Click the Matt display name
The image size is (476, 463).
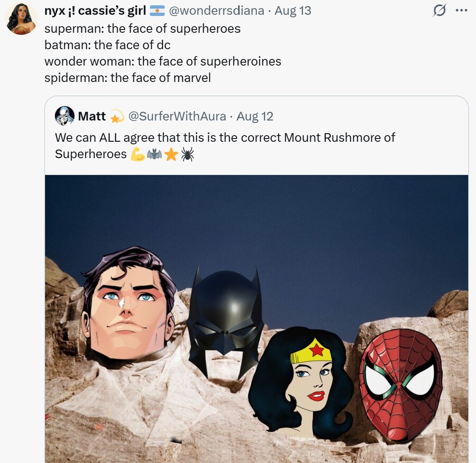tap(92, 116)
